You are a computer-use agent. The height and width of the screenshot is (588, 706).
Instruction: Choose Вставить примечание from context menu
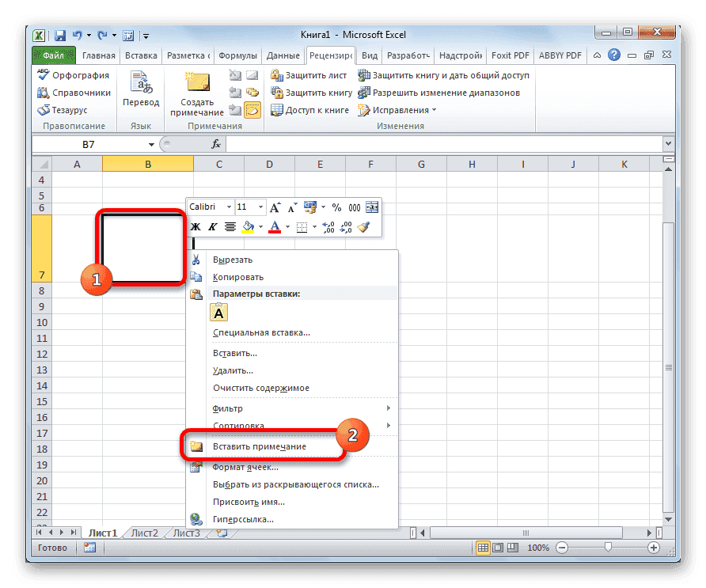coord(261,446)
